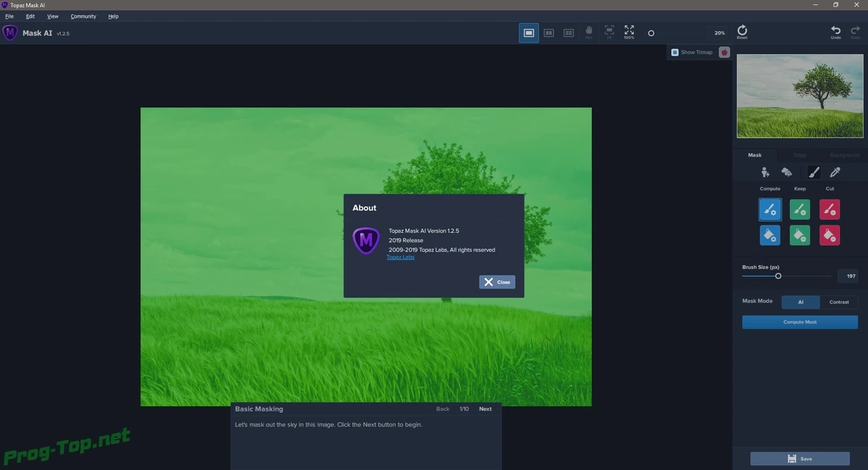Choose the red Cut fill bucket
The width and height of the screenshot is (868, 470).
coord(830,236)
